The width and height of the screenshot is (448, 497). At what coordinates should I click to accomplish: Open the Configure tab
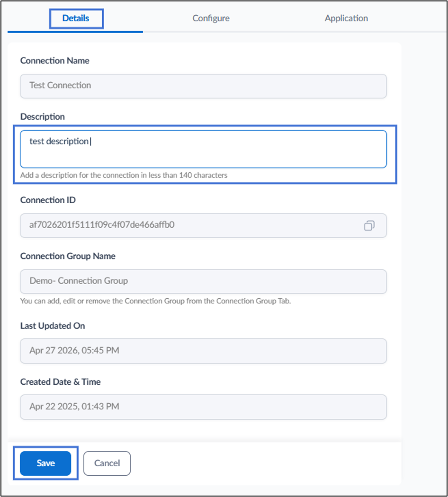[x=211, y=18]
